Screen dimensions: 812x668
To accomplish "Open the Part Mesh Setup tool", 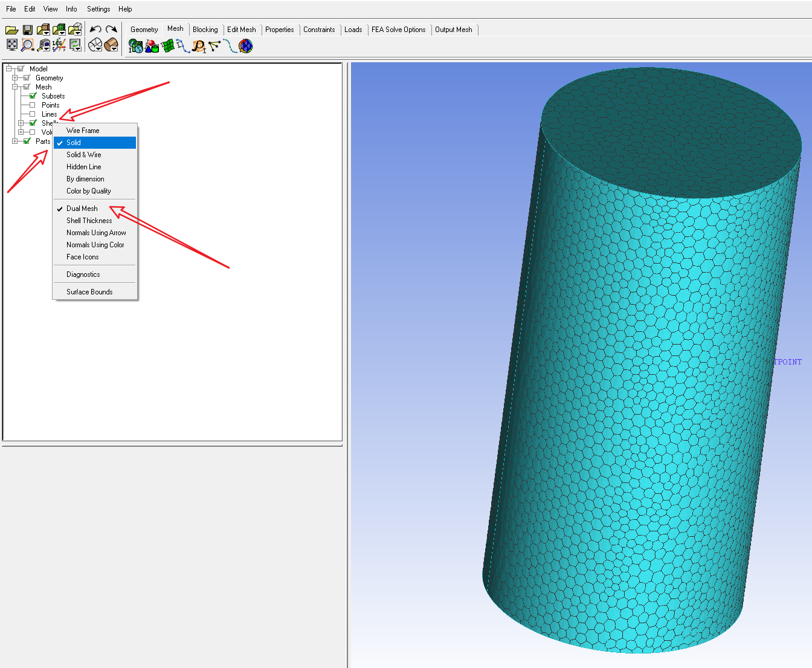I will pyautogui.click(x=152, y=46).
